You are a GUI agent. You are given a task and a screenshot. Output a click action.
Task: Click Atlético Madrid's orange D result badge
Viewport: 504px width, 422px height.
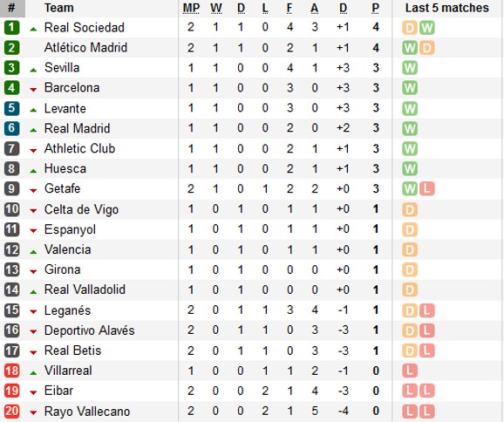[427, 48]
